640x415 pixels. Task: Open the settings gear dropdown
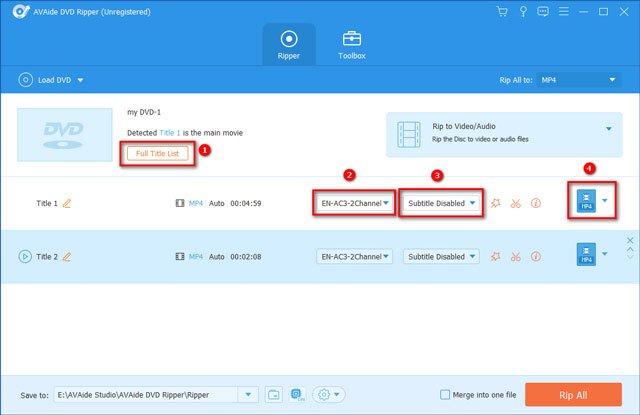pyautogui.click(x=329, y=395)
